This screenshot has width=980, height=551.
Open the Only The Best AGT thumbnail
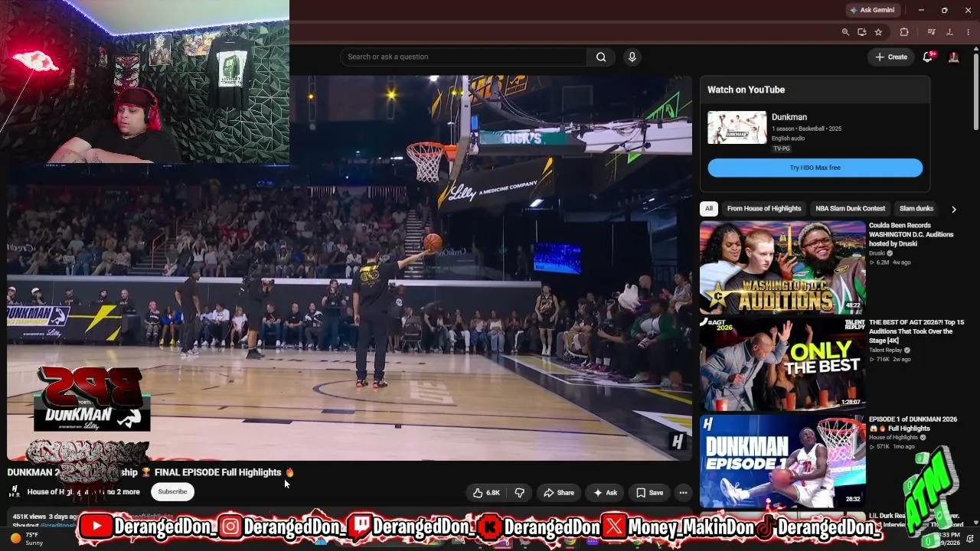(x=782, y=364)
